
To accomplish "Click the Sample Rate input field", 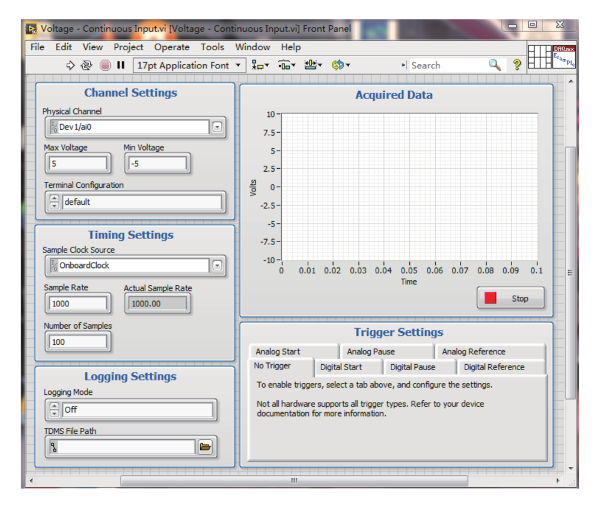I will [x=78, y=304].
